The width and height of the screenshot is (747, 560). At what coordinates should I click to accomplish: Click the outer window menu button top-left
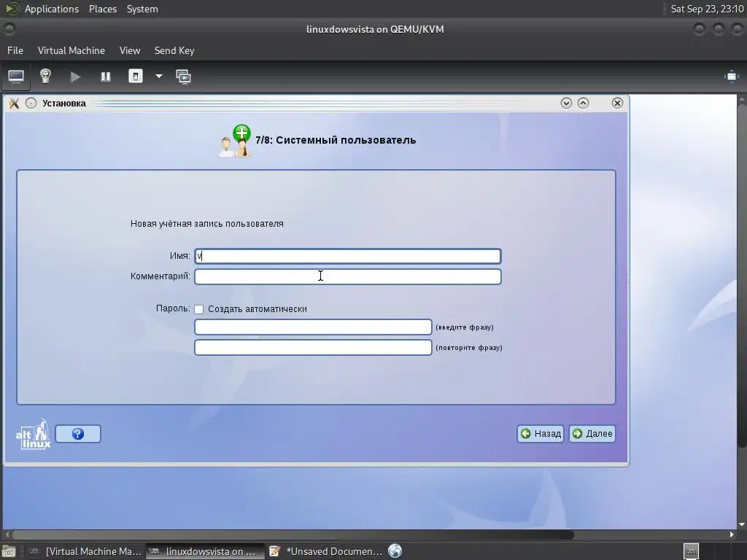point(9,29)
